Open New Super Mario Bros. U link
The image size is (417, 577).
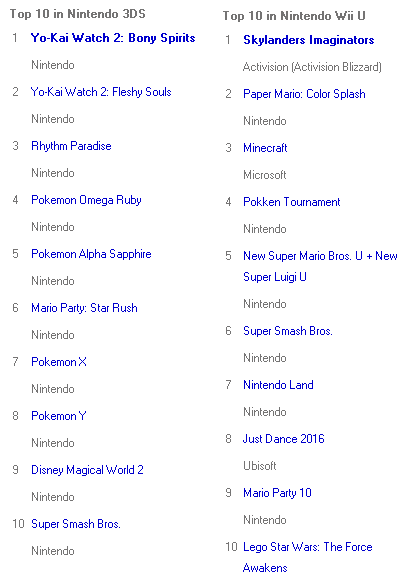point(320,266)
